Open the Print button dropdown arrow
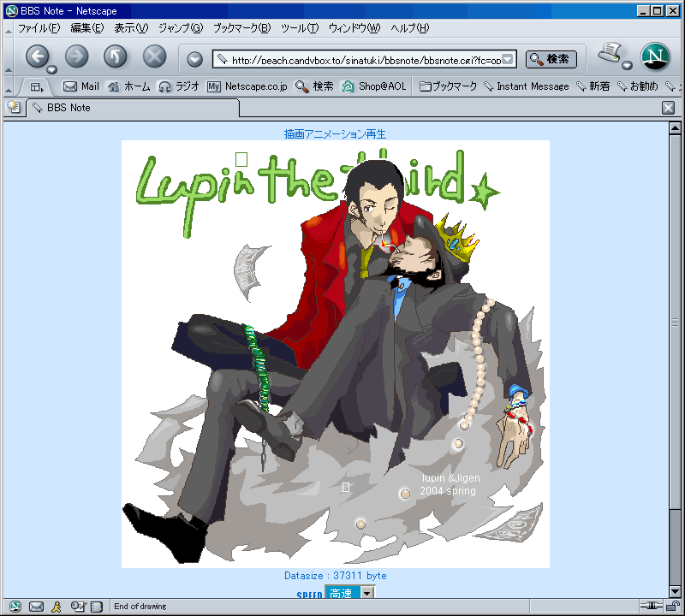This screenshot has width=685, height=616. (x=628, y=66)
